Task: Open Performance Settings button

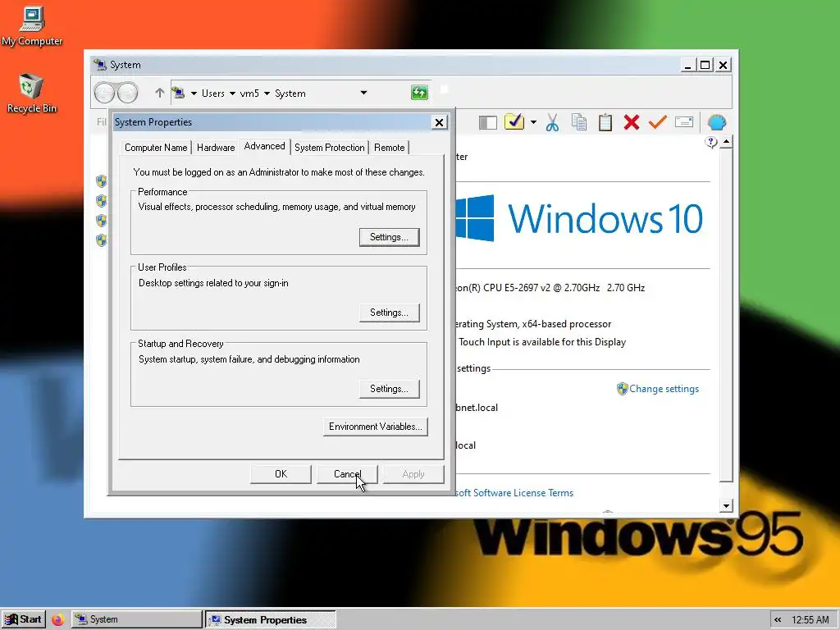Action: click(390, 237)
